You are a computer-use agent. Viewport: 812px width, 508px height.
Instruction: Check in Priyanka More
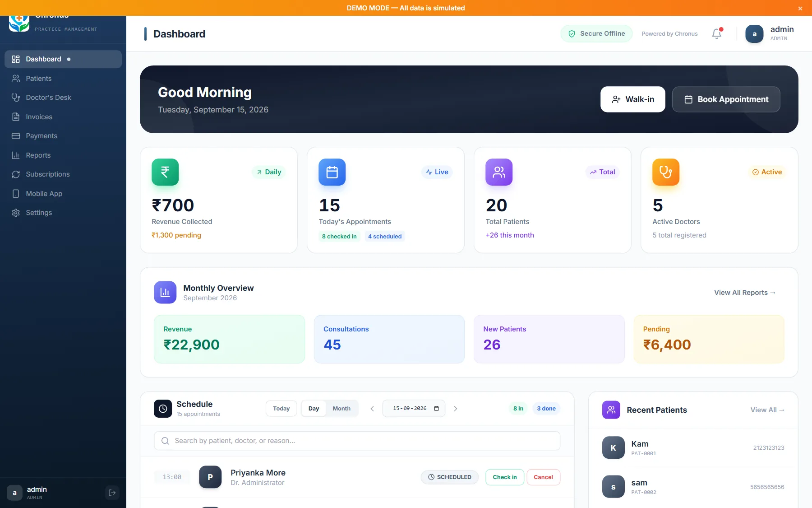point(505,477)
